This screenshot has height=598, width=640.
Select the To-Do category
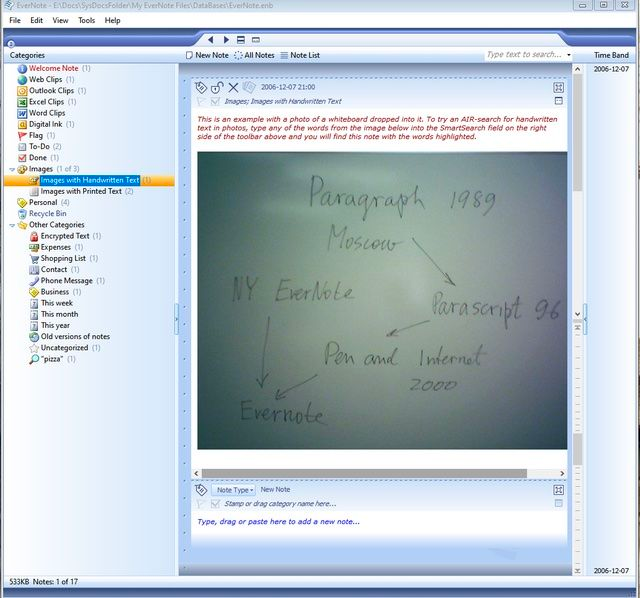(x=39, y=147)
